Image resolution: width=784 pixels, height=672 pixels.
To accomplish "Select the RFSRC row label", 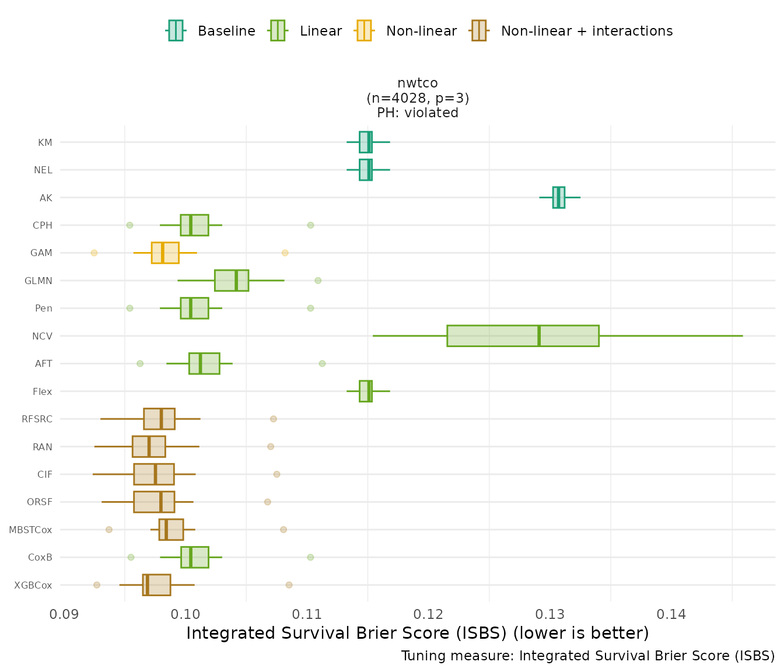I will 37,419.
